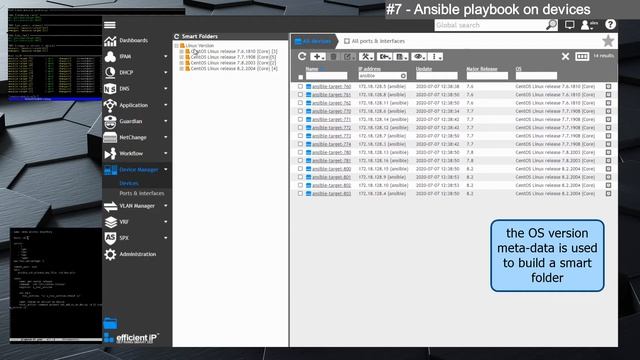Check the box for ansible-target-770

(x=300, y=111)
